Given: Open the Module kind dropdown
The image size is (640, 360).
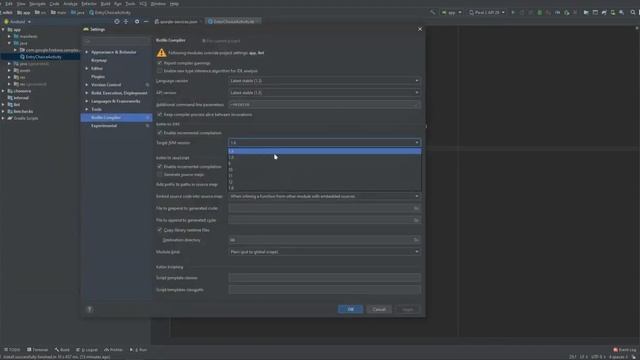Looking at the screenshot, I should 324,252.
